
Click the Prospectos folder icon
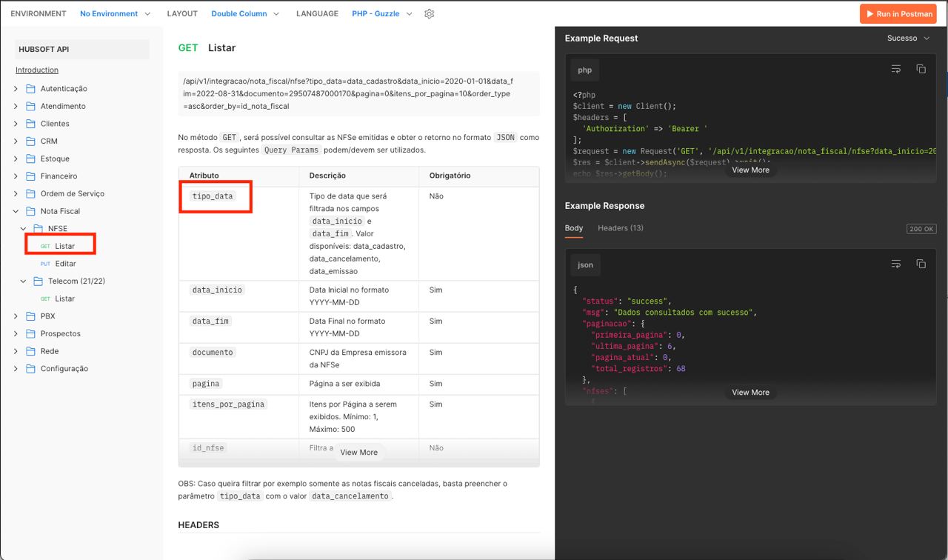30,334
